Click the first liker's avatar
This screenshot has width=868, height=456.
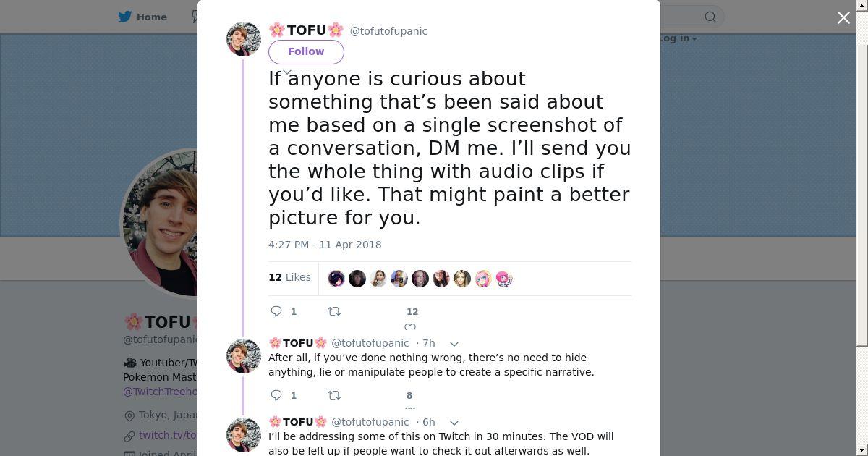click(x=336, y=279)
